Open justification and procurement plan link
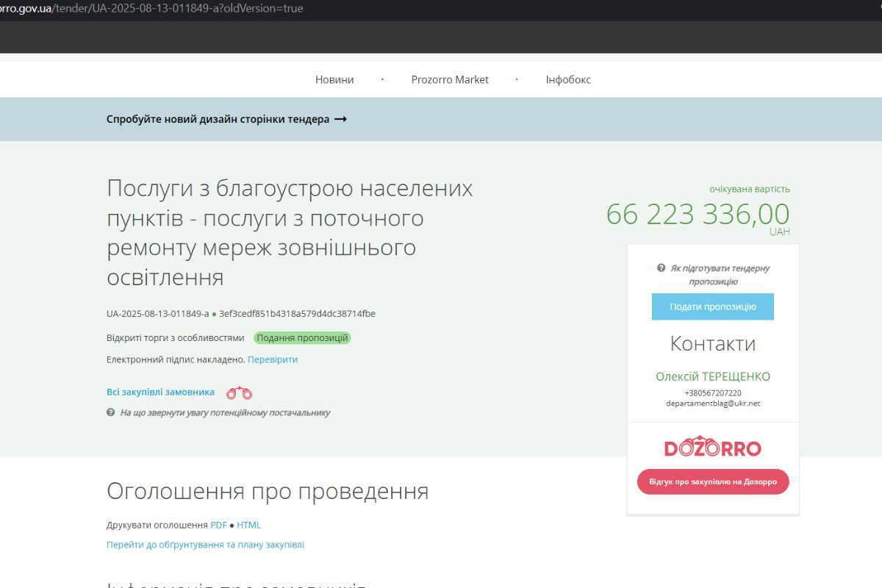Image resolution: width=882 pixels, height=588 pixels. pos(205,544)
